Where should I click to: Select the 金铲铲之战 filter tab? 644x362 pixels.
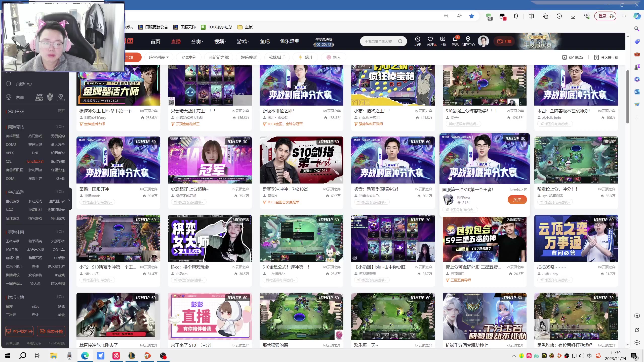(219, 58)
